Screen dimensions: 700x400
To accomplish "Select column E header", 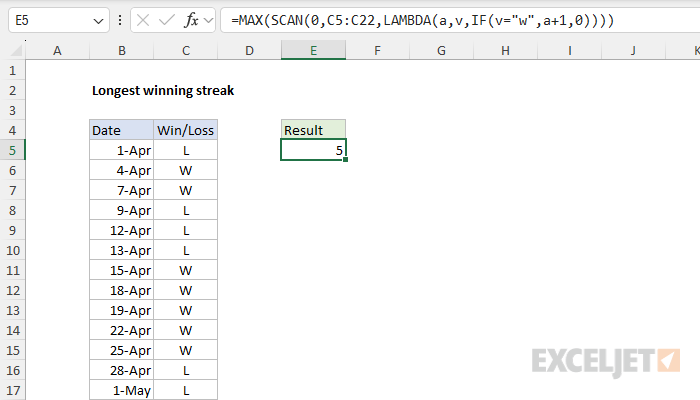I will 313,50.
